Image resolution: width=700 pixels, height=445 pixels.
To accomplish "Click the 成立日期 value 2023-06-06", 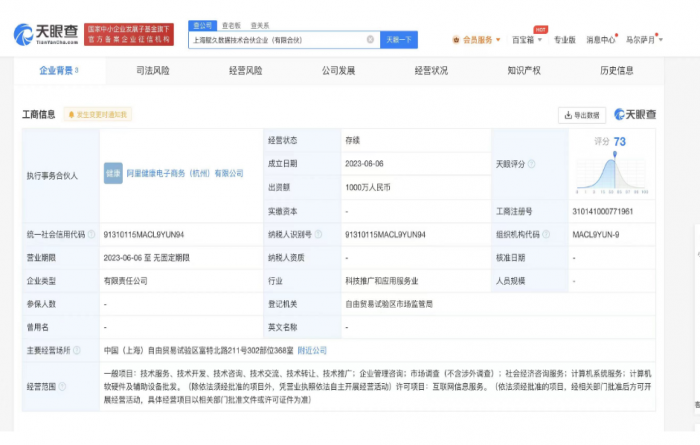I will [364, 164].
